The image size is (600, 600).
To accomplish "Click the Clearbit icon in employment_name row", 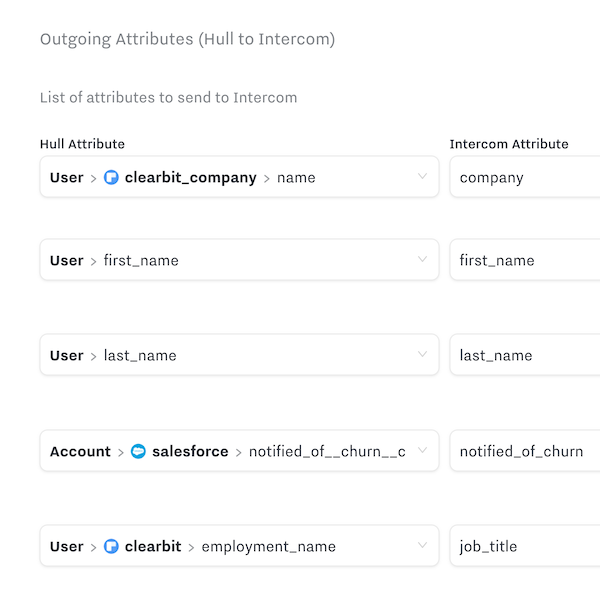I will 112,547.
